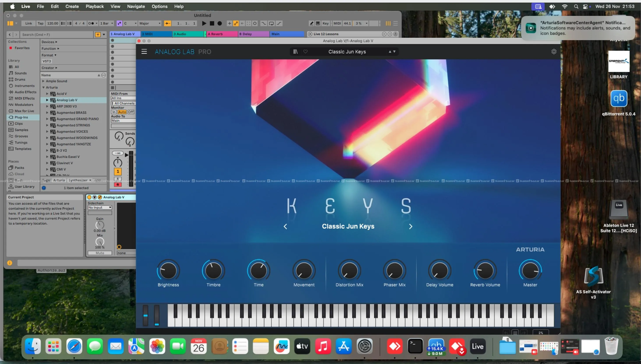
Task: Toggle track 1 activator button
Action: click(117, 171)
